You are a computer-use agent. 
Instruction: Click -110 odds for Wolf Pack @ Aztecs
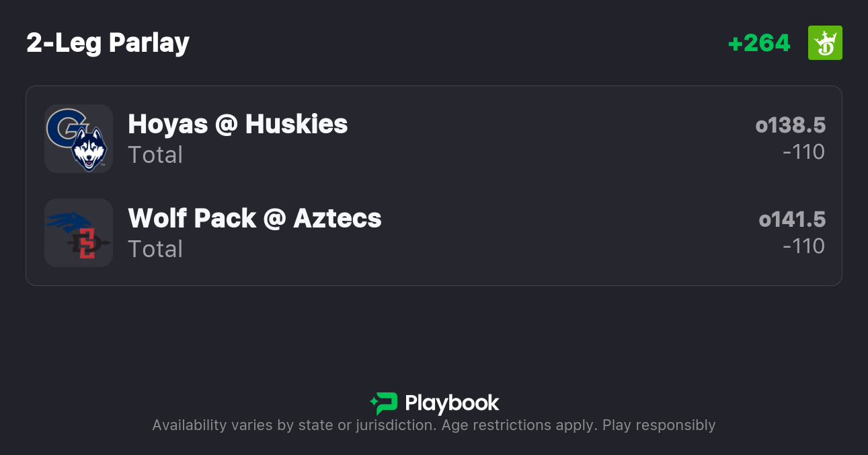(803, 246)
